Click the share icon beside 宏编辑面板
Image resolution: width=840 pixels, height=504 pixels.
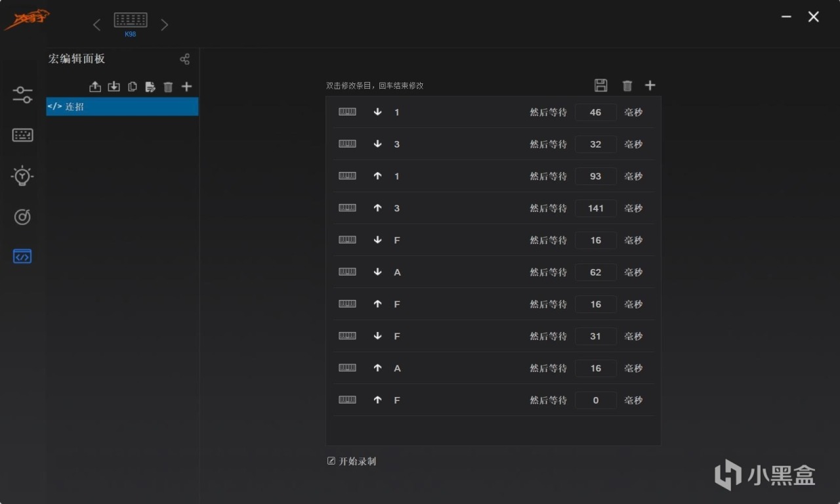coord(184,59)
